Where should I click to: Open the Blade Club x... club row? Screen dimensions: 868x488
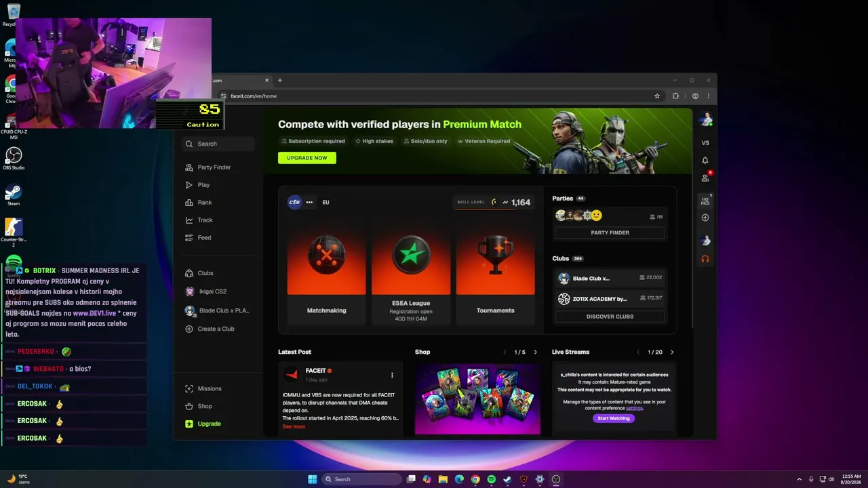point(610,278)
